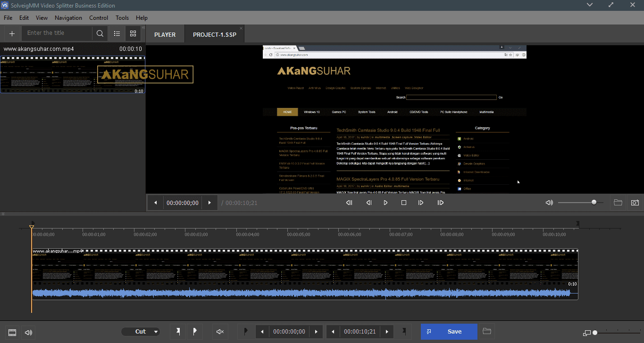
Task: Expand the title bar chevron menu
Action: point(590,4)
